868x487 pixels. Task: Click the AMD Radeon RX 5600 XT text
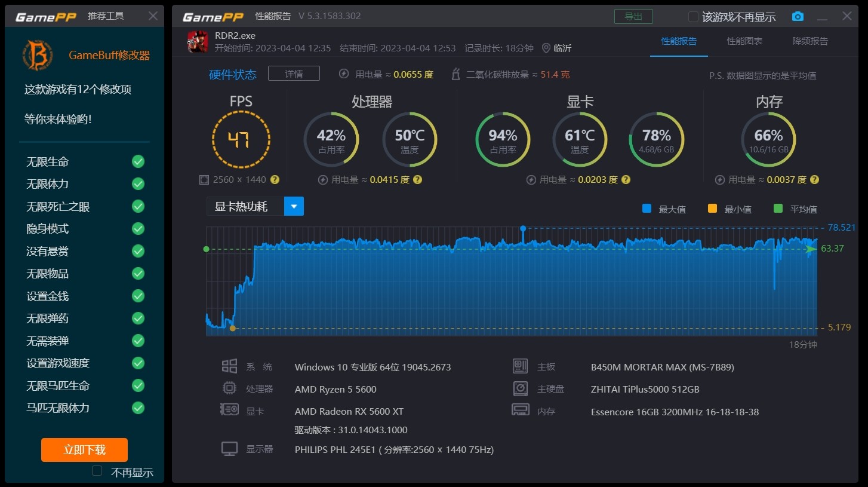pyautogui.click(x=349, y=411)
